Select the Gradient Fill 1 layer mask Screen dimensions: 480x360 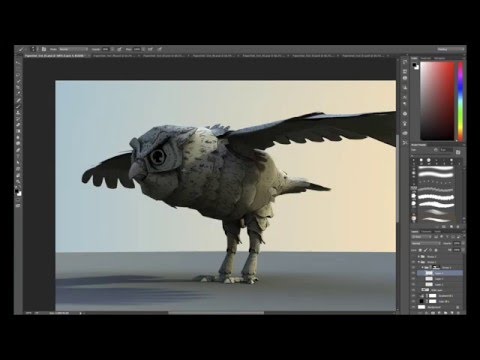click(432, 296)
